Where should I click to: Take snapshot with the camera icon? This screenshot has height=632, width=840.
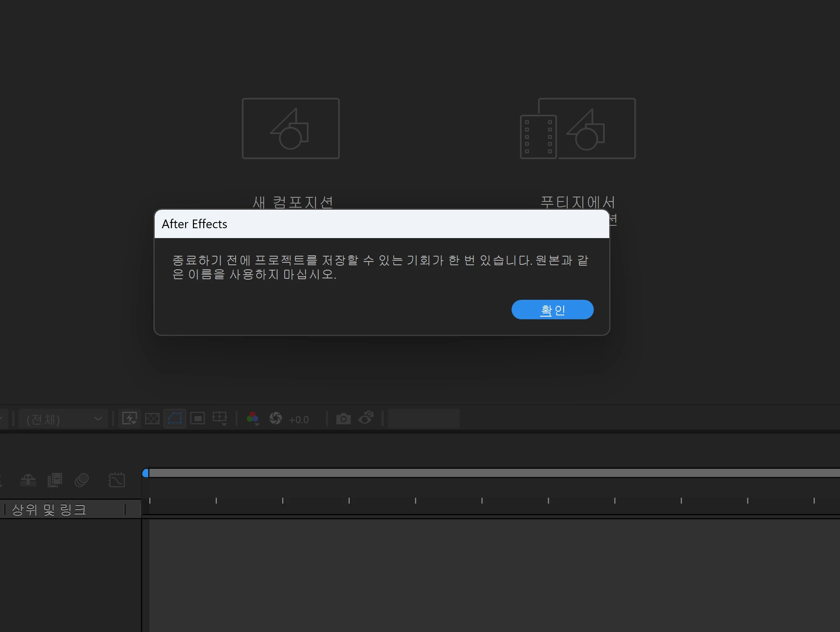(343, 419)
